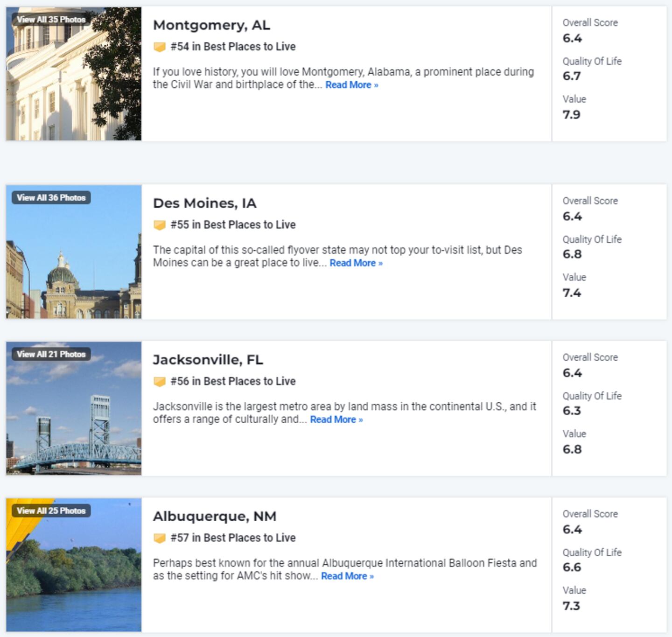The image size is (672, 637).
Task: Click the badge icon beside #57 ranking
Action: point(160,538)
